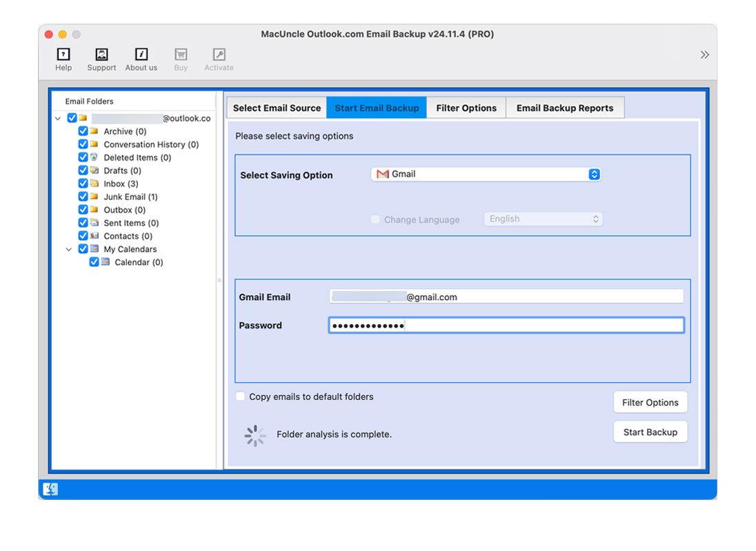Switch to the Filter Options tab
756x551 pixels.
(x=466, y=108)
